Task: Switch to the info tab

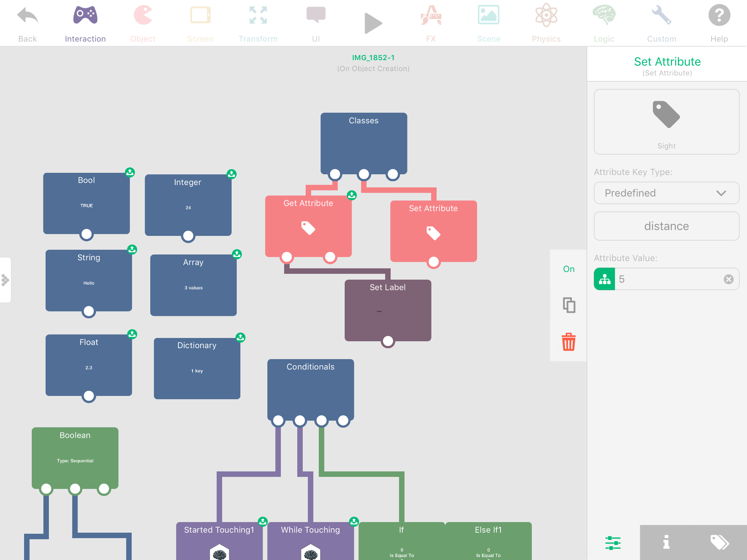Action: click(x=666, y=542)
